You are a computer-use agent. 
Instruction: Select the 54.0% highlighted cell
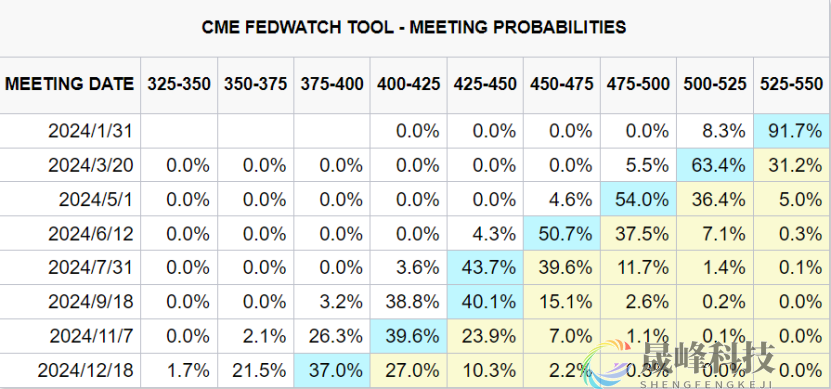click(638, 199)
